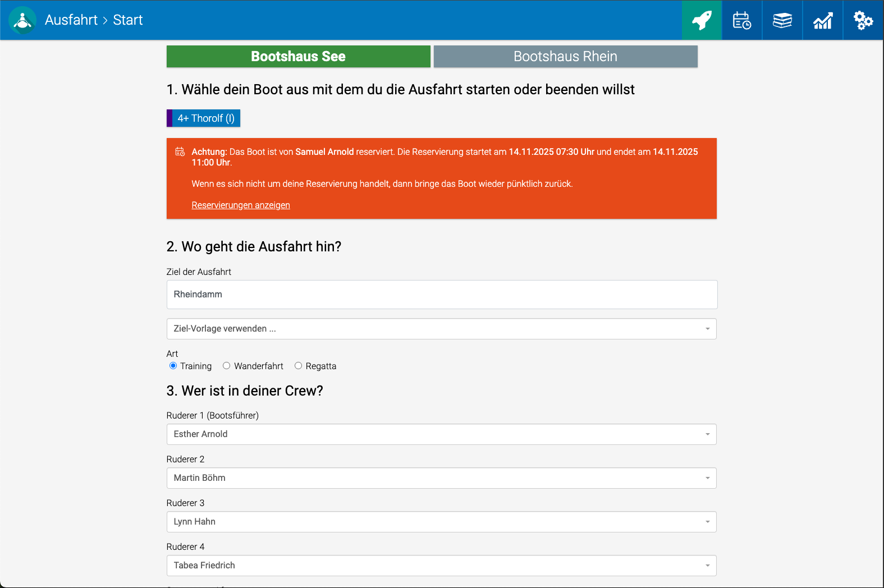
Task: Select the Regatta radio button
Action: (x=299, y=366)
